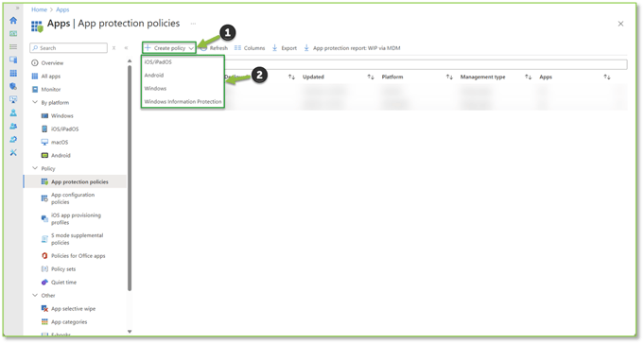Close the App protection policies blade
This screenshot has height=344, width=644.
coord(620,24)
